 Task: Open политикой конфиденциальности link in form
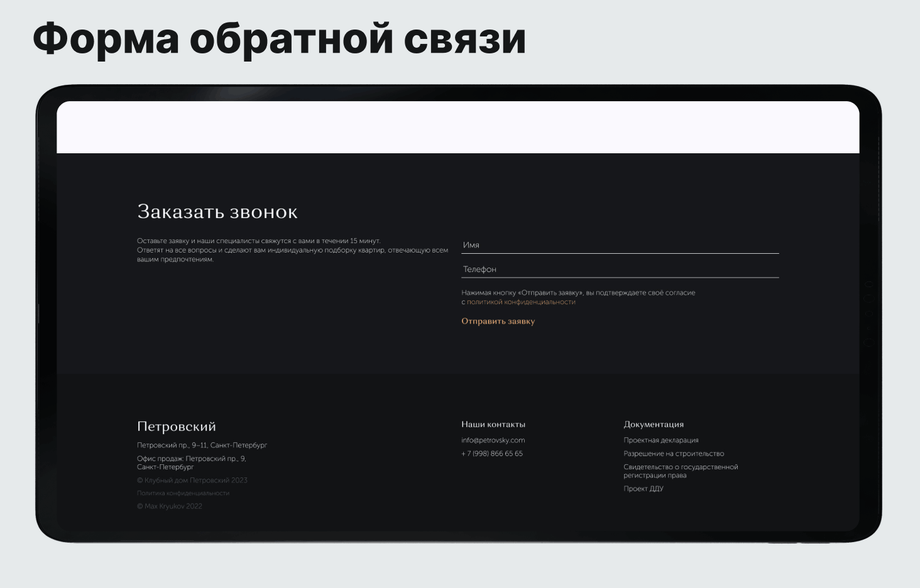(x=521, y=302)
